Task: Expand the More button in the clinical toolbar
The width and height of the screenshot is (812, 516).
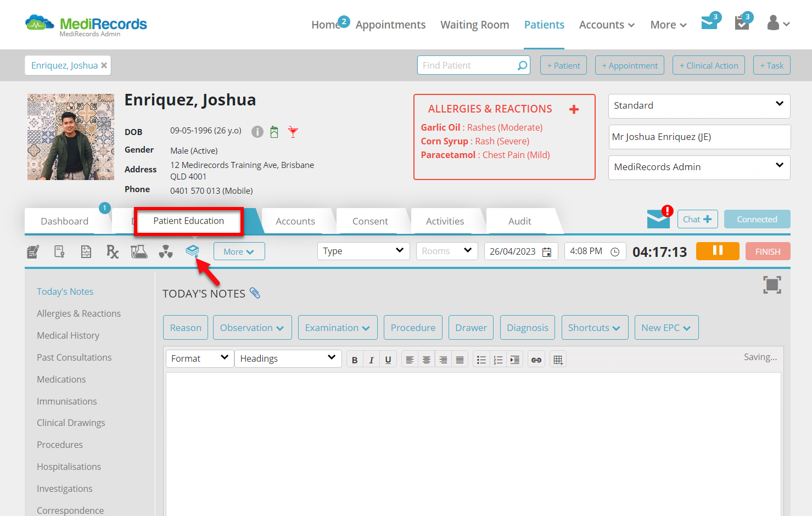Action: pyautogui.click(x=239, y=251)
